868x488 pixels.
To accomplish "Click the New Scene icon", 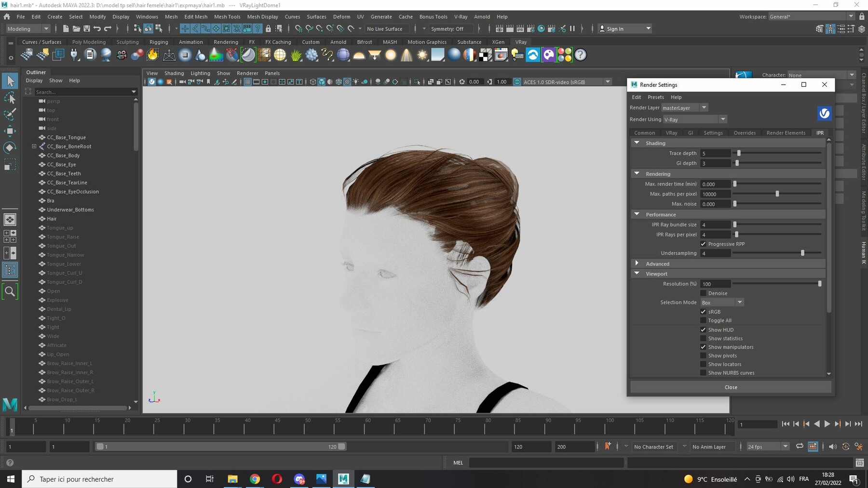I will 66,29.
